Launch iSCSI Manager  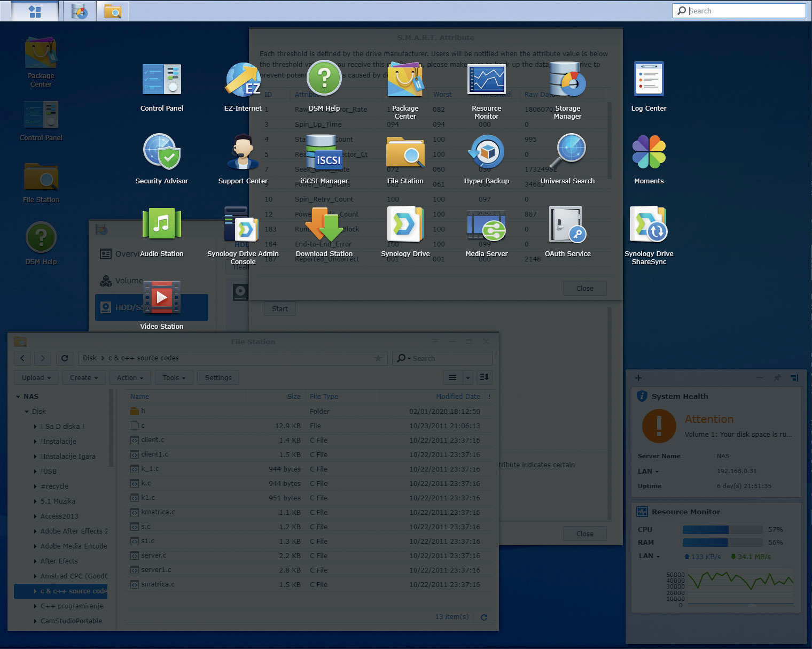(324, 153)
